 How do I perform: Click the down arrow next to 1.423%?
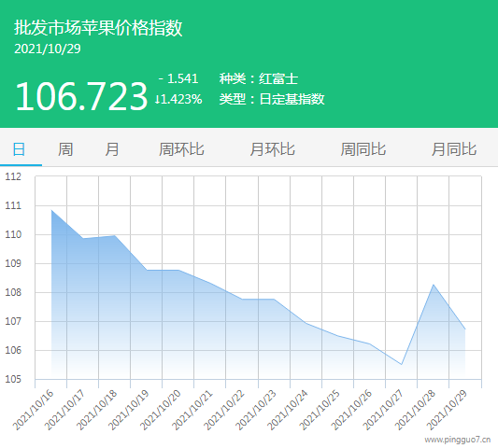tap(157, 99)
